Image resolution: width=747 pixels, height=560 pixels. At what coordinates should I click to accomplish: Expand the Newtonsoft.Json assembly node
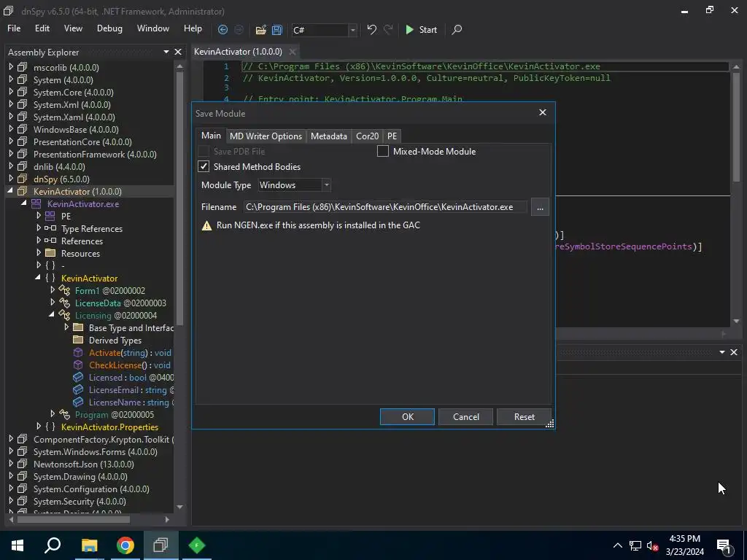tap(11, 463)
